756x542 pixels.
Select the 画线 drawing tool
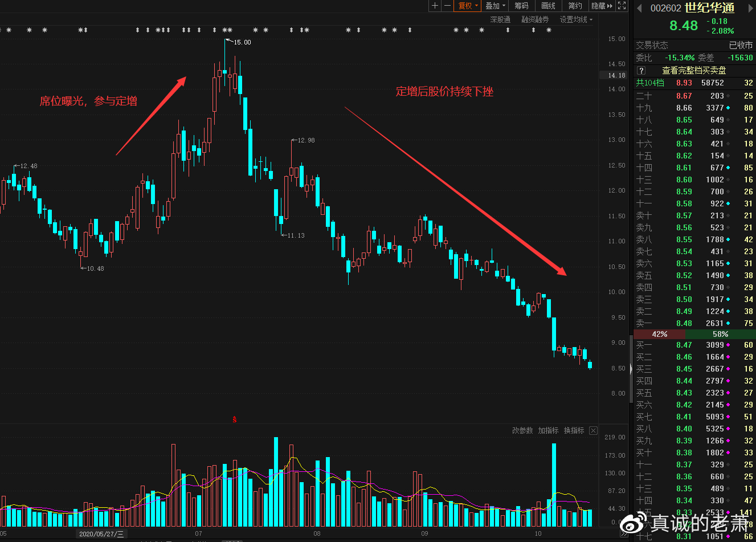click(x=548, y=6)
